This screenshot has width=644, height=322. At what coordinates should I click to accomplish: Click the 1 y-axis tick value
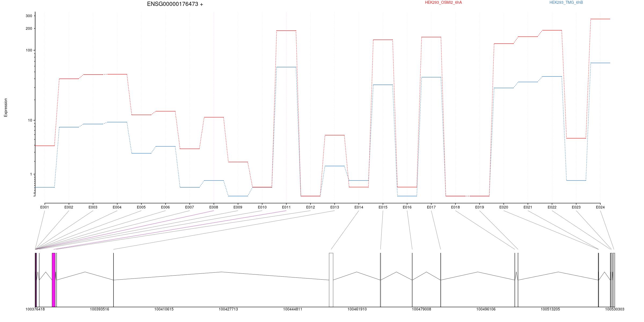[x=31, y=174]
